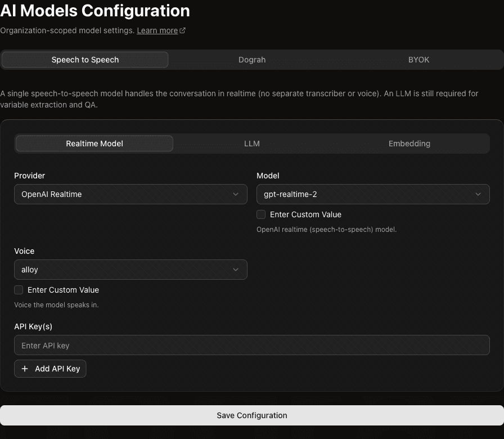The image size is (504, 439).
Task: Follow the Learn more link
Action: click(157, 30)
